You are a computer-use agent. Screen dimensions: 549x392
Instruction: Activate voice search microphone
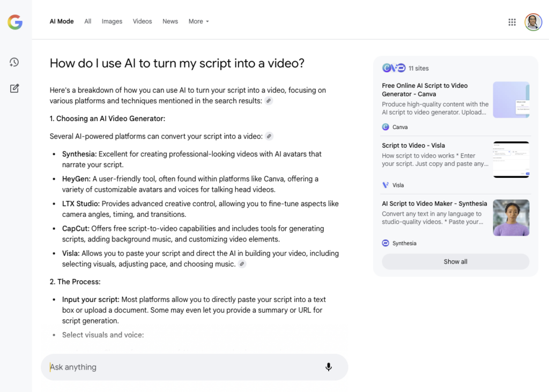pos(329,367)
